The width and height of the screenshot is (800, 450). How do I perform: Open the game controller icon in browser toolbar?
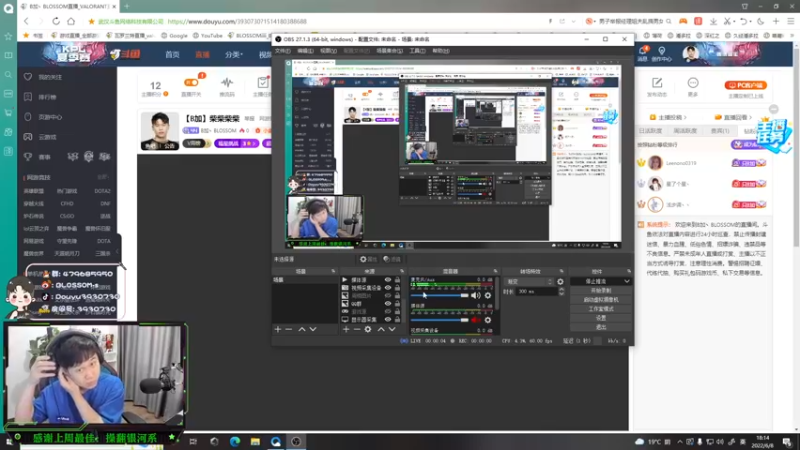(x=683, y=21)
